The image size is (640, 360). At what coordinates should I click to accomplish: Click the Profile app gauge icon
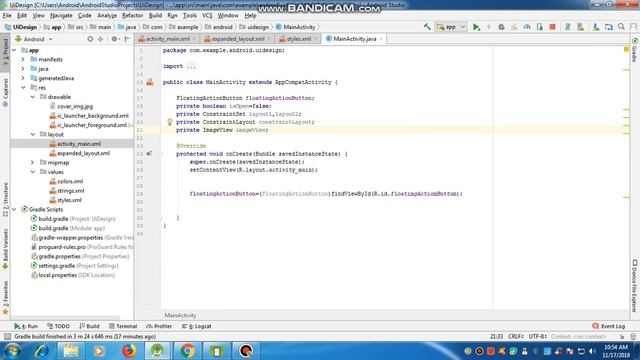tap(527, 27)
